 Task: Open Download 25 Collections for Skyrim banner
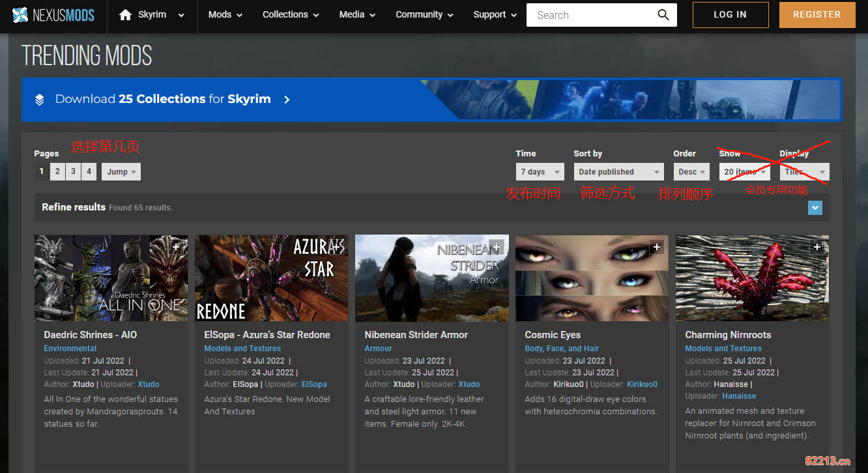pyautogui.click(x=431, y=100)
